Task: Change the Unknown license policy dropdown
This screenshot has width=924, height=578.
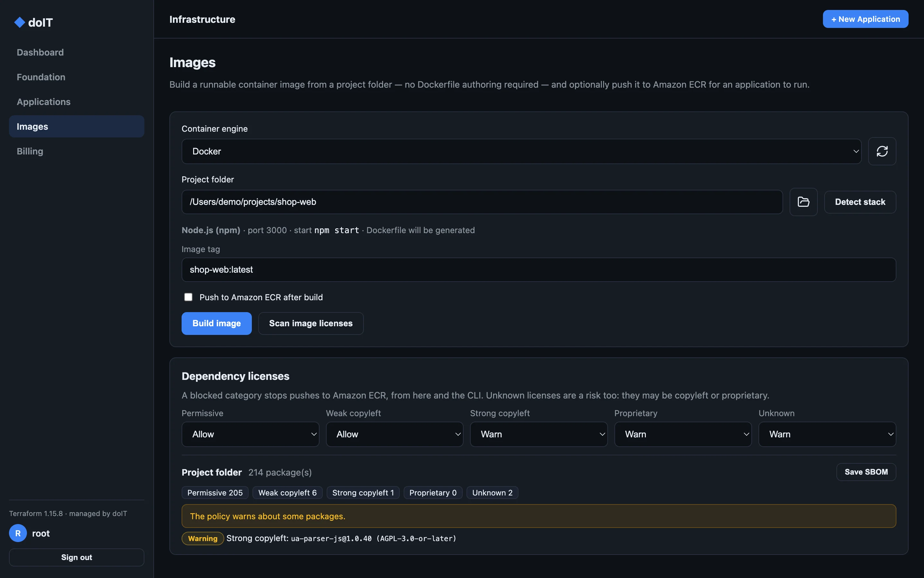Action: [x=827, y=434]
